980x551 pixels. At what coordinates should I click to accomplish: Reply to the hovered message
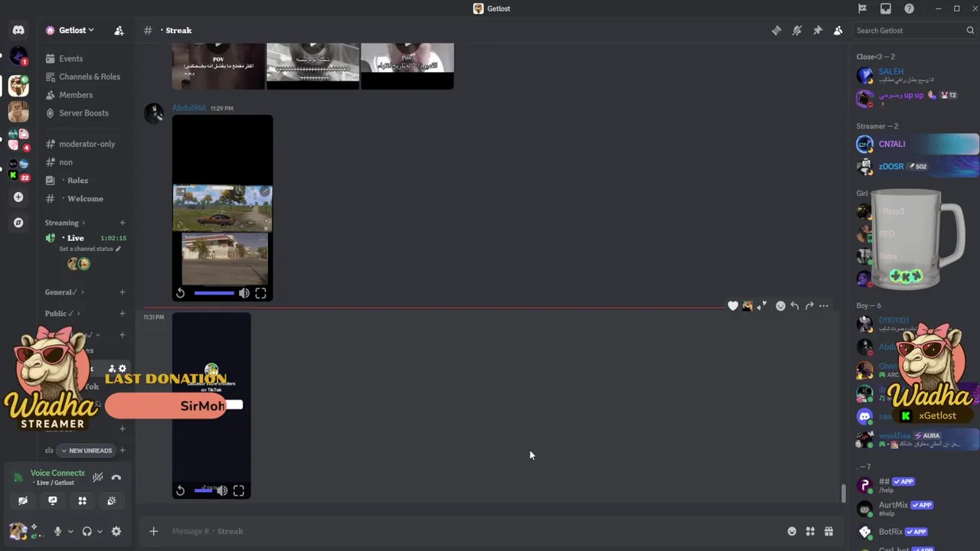795,306
